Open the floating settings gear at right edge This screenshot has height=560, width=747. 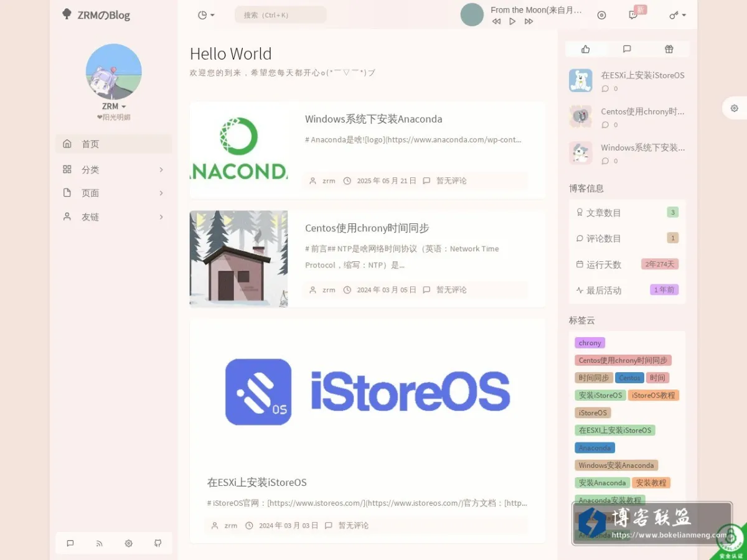coord(735,108)
